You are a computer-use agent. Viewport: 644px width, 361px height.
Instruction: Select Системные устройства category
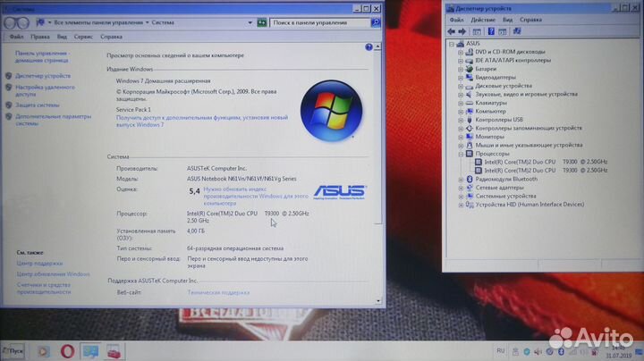[505, 196]
